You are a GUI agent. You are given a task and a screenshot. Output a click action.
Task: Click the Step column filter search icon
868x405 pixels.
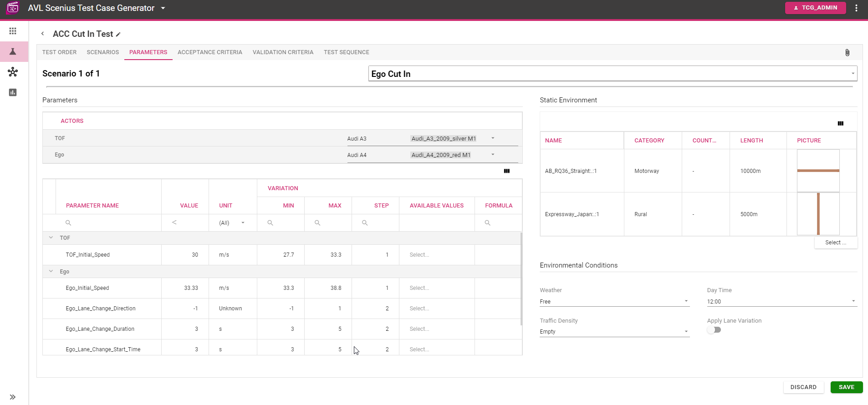[365, 223]
